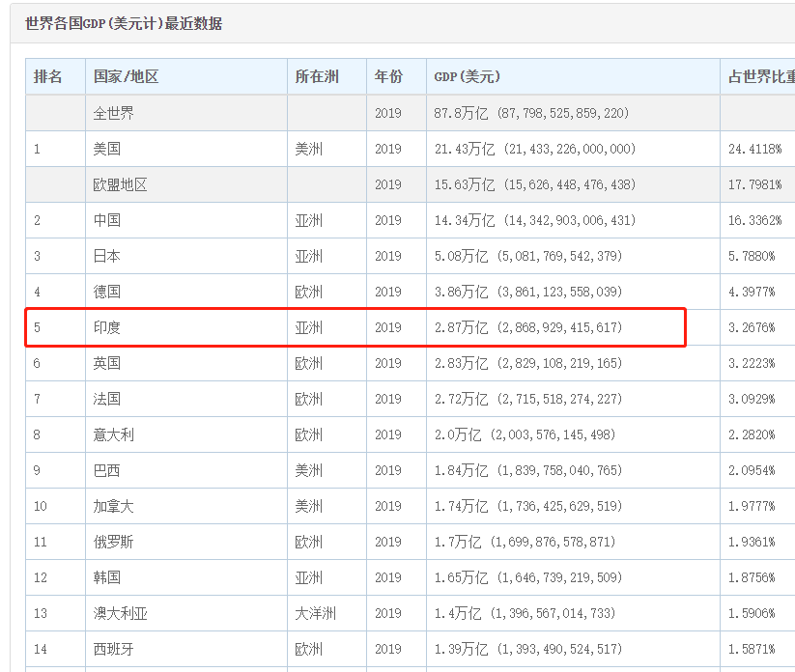The height and width of the screenshot is (672, 795).
Task: Open the 英国 country entry
Action: click(x=107, y=363)
